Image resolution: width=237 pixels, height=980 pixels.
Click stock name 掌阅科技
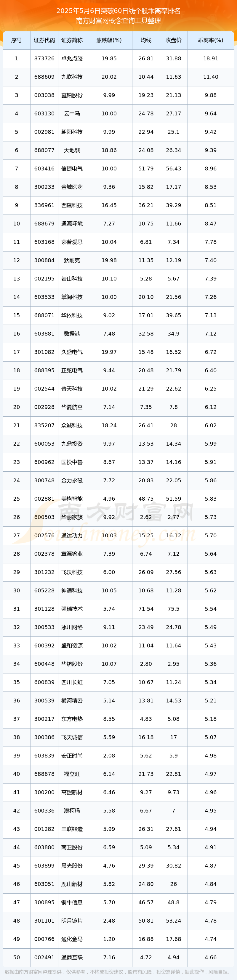tap(72, 297)
